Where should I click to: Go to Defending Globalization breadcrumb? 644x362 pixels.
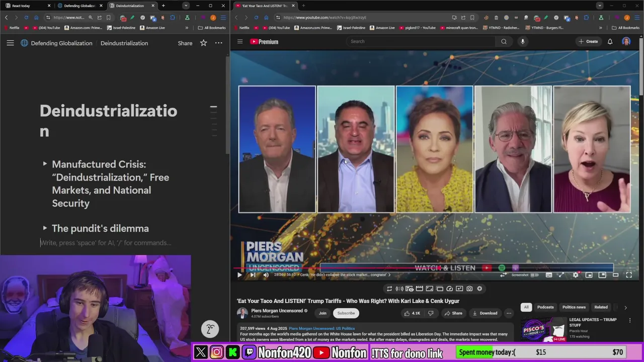coord(61,43)
